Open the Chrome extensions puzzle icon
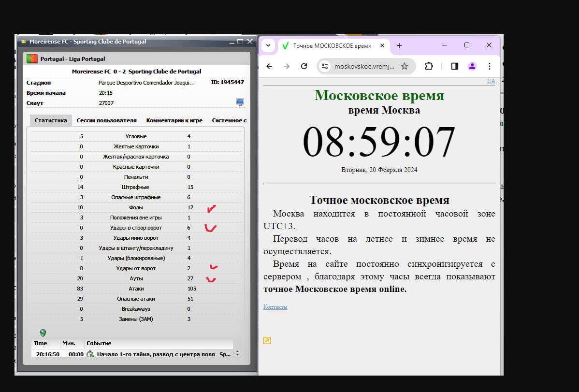This screenshot has width=579, height=392. (x=429, y=66)
